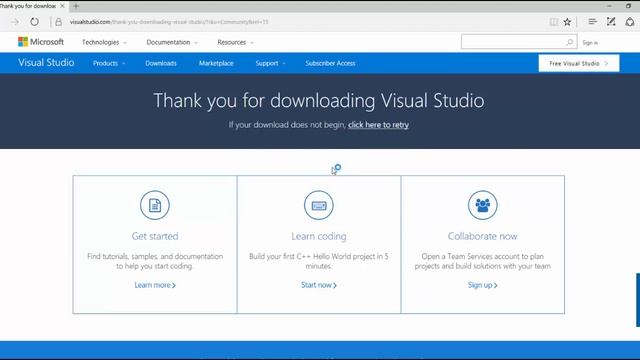
Task: Click the Get started heading
Action: [155, 236]
